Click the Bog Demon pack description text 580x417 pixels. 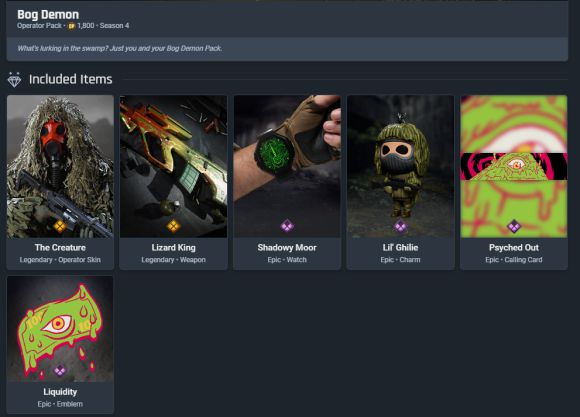[x=119, y=48]
